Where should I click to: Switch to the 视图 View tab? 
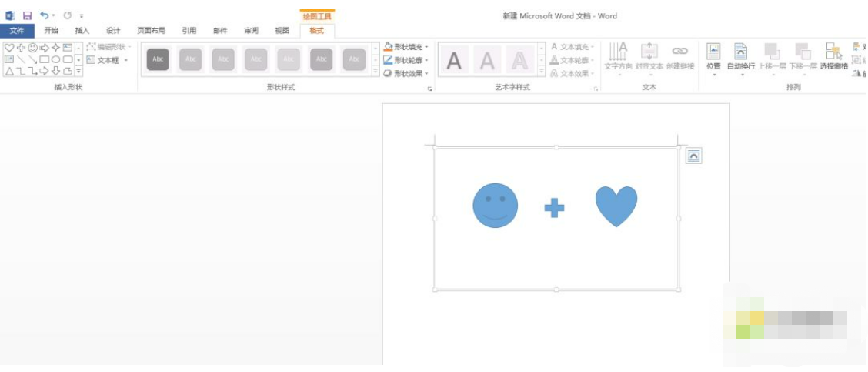(282, 31)
